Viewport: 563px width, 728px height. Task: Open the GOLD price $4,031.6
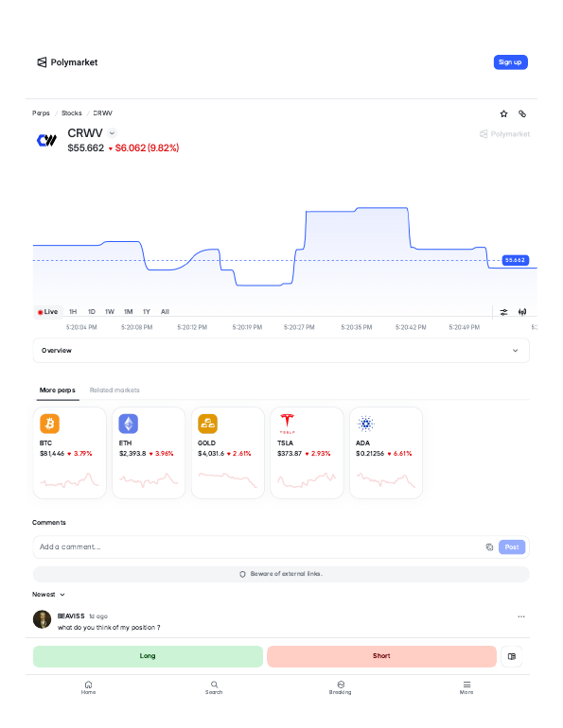point(211,453)
